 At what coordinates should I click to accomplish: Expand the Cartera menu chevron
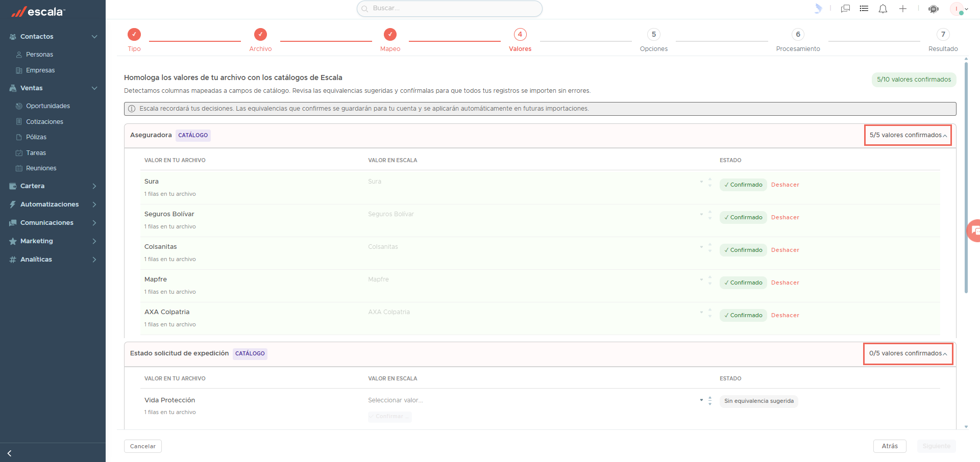(x=94, y=186)
